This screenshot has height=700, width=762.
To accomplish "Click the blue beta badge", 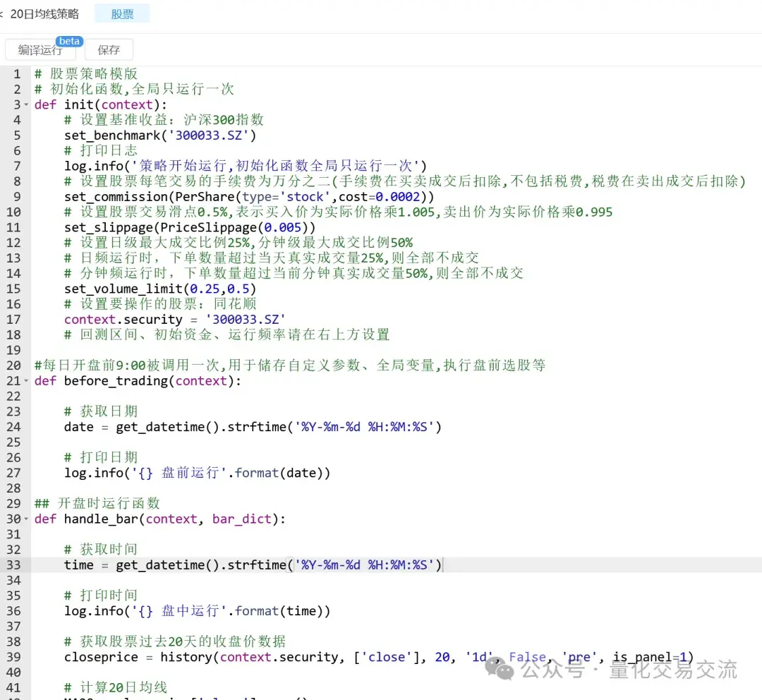I will pos(69,41).
